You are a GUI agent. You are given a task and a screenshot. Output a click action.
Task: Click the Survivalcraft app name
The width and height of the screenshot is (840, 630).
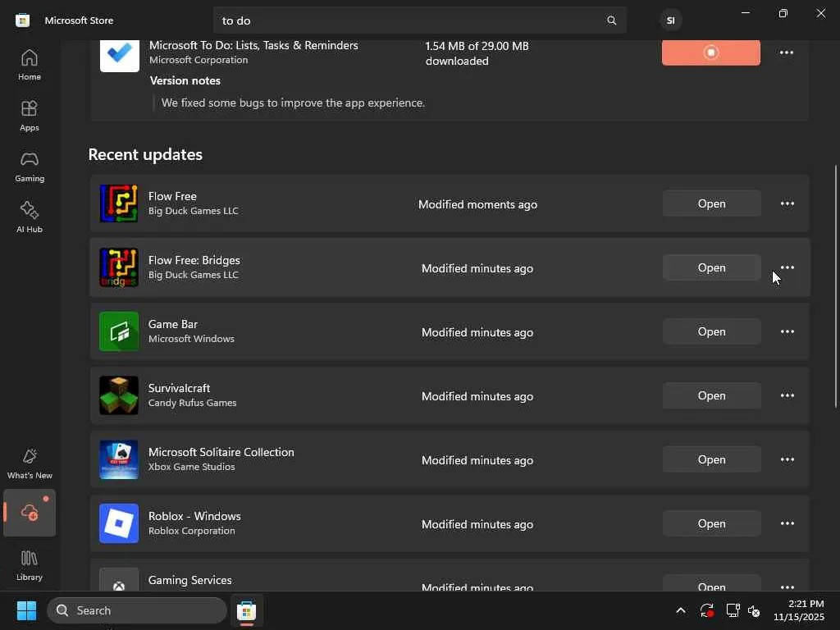pyautogui.click(x=179, y=388)
